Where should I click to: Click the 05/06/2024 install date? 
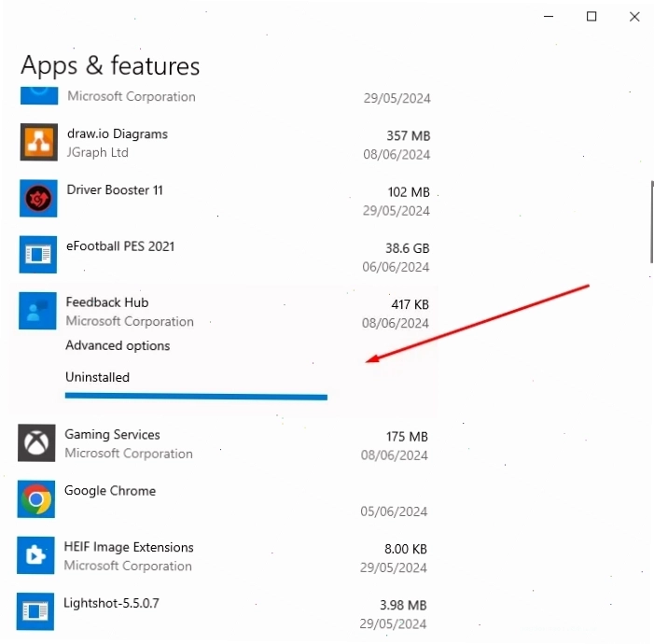pyautogui.click(x=394, y=511)
